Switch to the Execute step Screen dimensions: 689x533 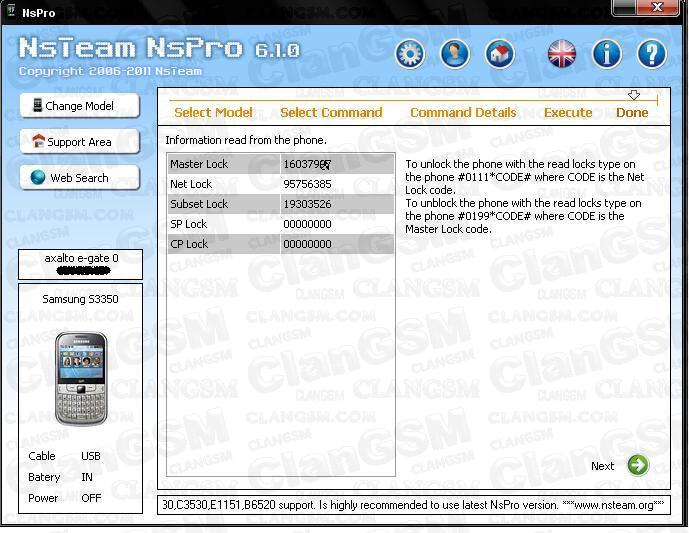[x=568, y=112]
